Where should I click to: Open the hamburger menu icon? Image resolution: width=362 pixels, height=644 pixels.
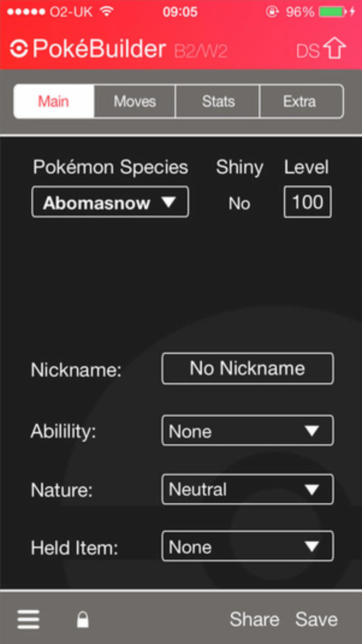coord(28,619)
